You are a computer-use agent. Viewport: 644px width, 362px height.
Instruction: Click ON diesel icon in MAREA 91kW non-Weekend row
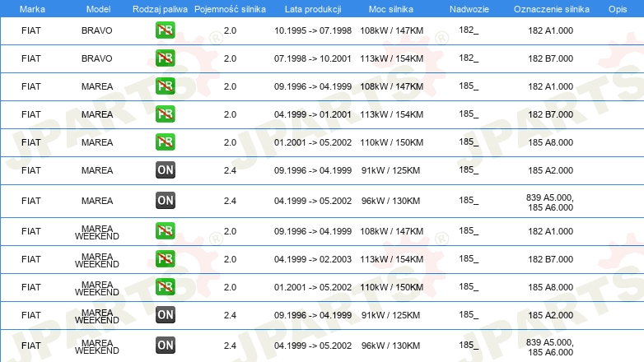click(165, 170)
